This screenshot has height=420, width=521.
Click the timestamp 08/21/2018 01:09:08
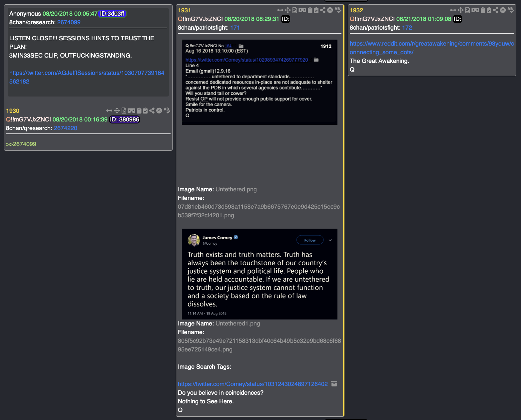[424, 19]
